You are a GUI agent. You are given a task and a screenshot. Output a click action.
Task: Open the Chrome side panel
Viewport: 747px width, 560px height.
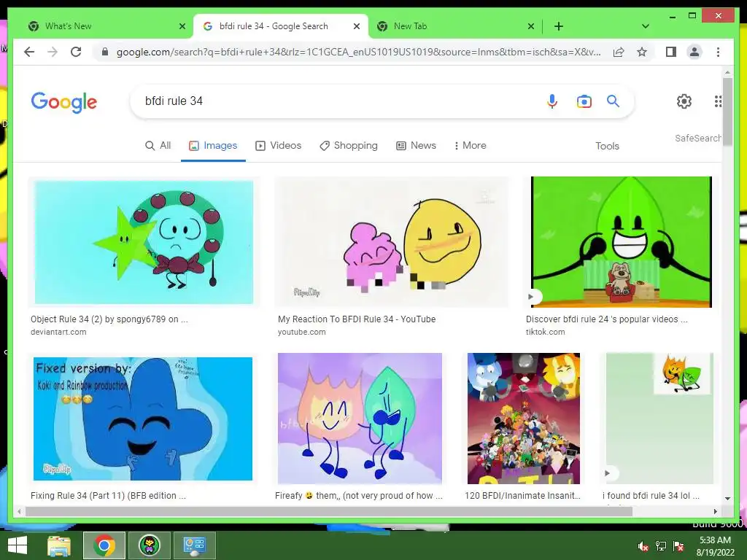pyautogui.click(x=671, y=52)
